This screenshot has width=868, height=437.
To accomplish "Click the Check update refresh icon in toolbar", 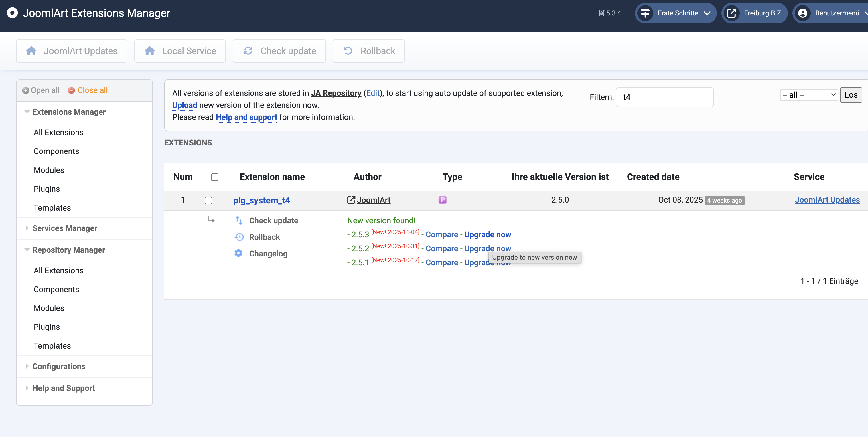I will [x=248, y=51].
